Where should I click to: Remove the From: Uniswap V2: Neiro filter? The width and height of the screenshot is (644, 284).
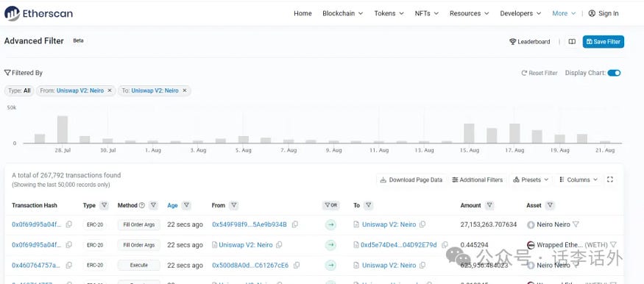tap(110, 90)
